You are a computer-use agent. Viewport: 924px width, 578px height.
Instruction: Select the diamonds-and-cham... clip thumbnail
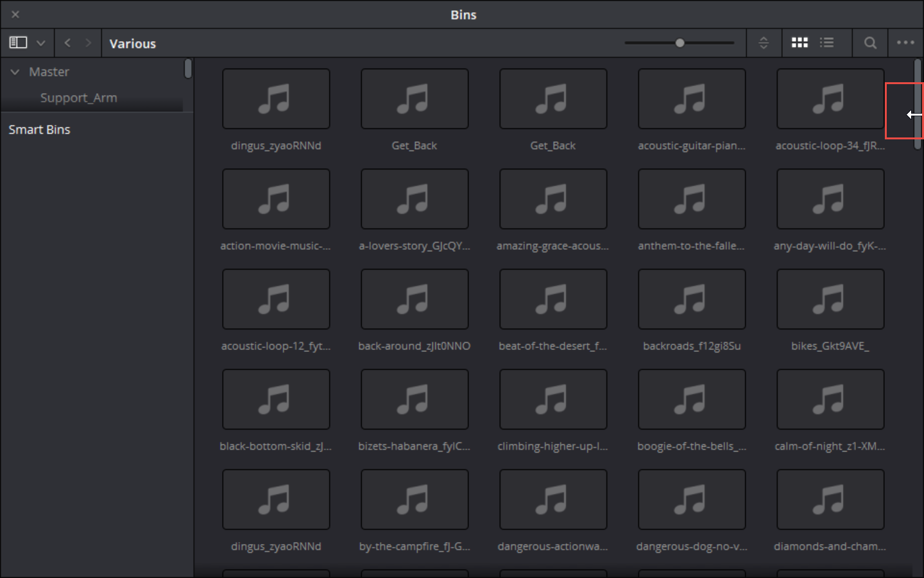(830, 500)
